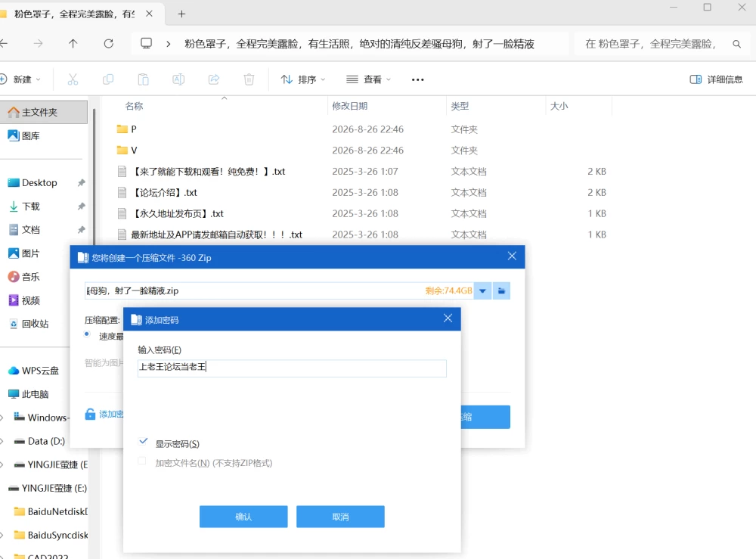Navigate up one folder level
This screenshot has width=756, height=559.
(73, 43)
